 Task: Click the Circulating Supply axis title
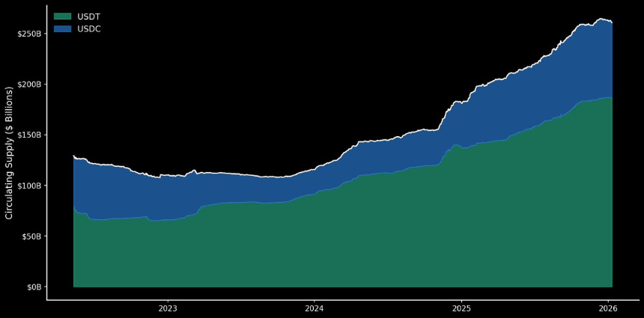pos(9,152)
